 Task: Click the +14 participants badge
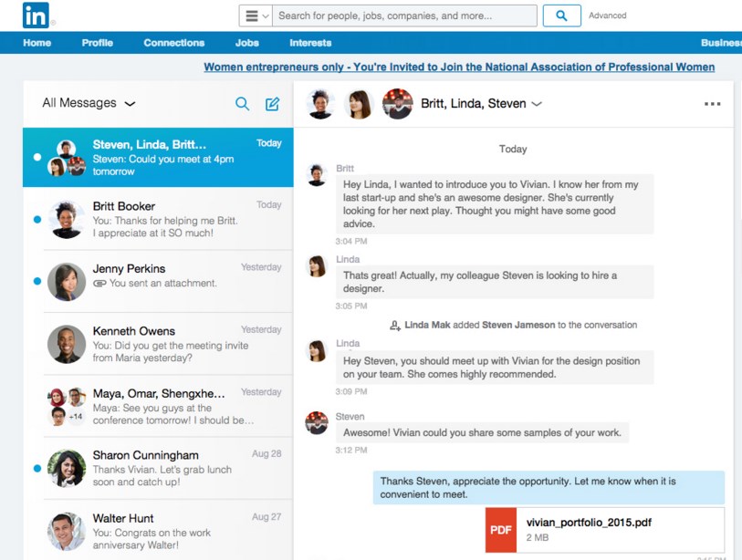point(76,417)
